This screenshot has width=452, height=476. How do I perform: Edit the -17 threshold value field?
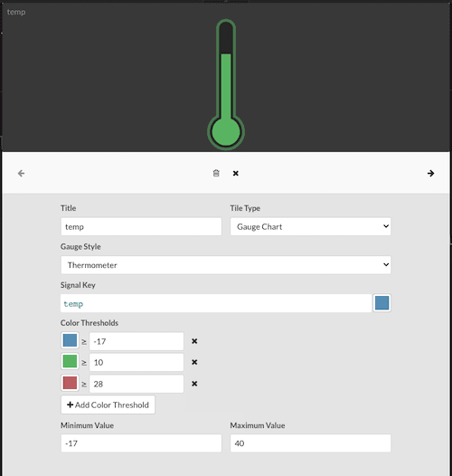click(137, 341)
